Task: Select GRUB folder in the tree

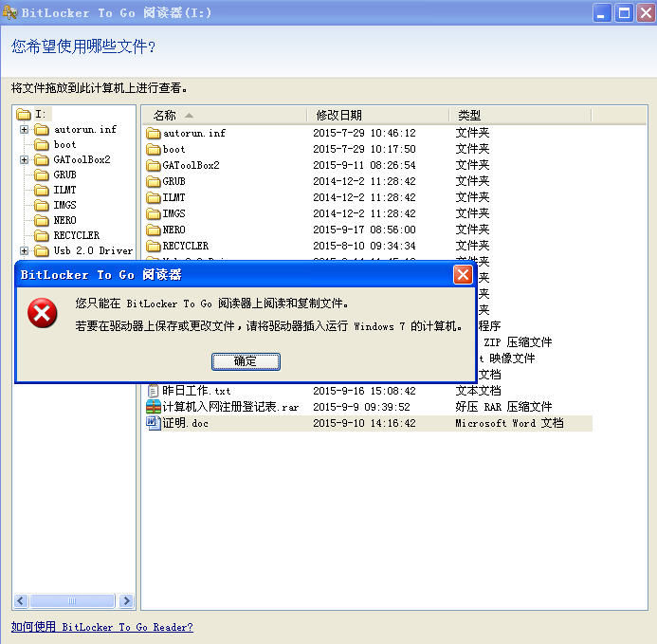Action: coord(65,175)
